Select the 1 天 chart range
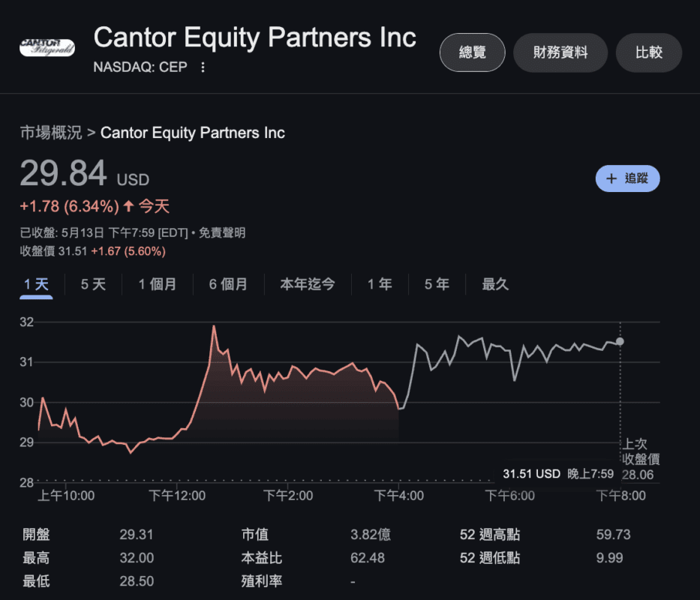The image size is (700, 600). pos(36,284)
